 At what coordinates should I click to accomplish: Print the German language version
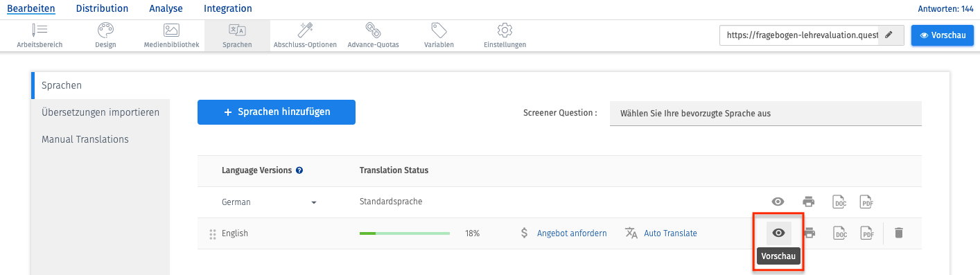808,202
